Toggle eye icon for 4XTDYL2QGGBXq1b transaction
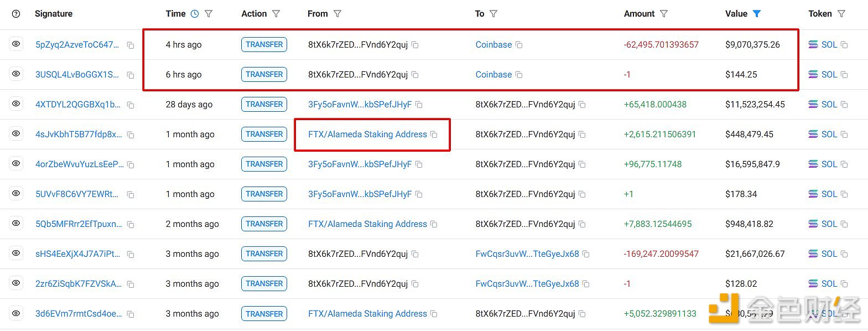868x331 pixels. pos(16,104)
